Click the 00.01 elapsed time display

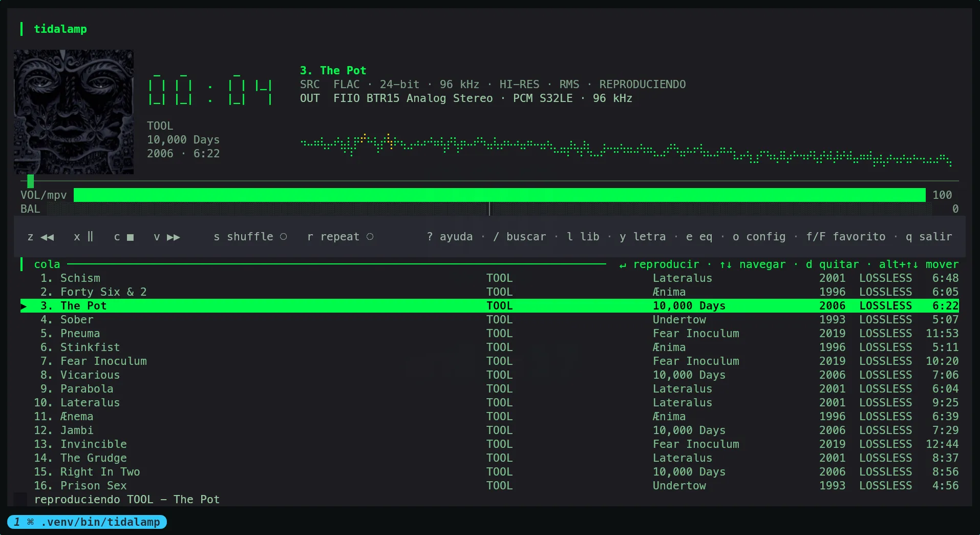[210, 89]
